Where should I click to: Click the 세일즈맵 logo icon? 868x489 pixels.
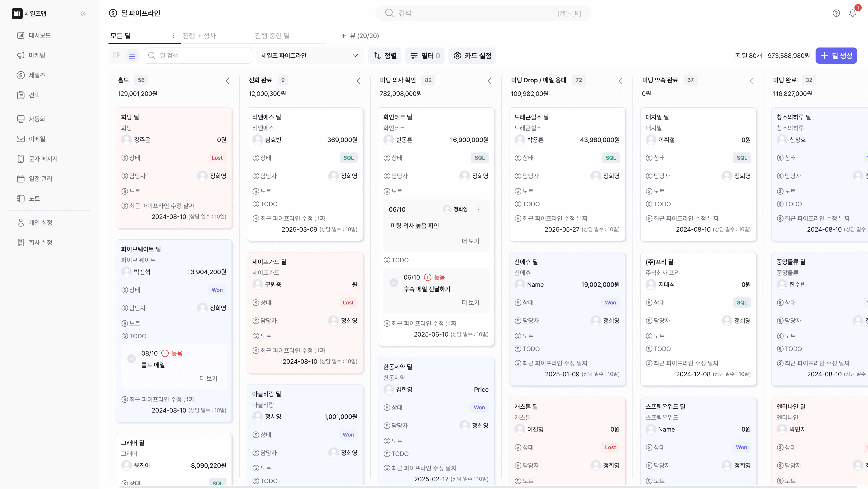(x=17, y=14)
